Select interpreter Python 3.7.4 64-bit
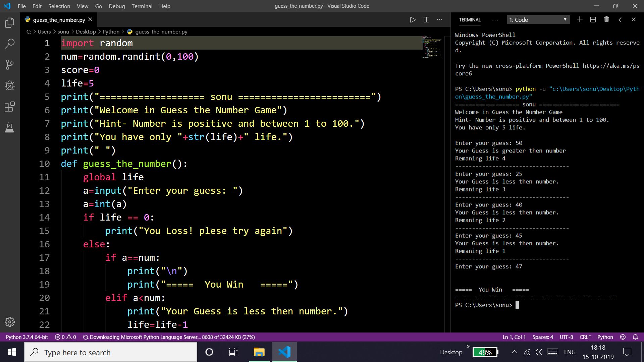644x362 pixels. tap(27, 337)
